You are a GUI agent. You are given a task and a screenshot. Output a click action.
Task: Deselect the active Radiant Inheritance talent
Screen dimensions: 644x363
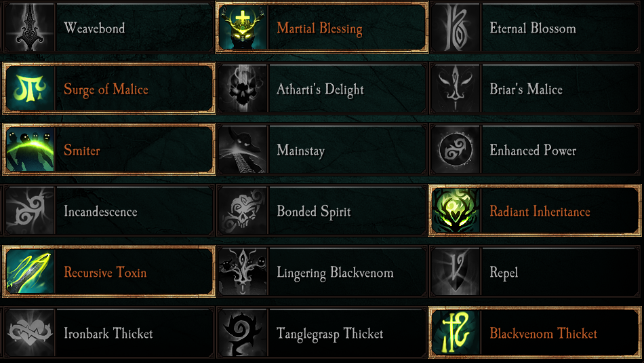coord(540,211)
